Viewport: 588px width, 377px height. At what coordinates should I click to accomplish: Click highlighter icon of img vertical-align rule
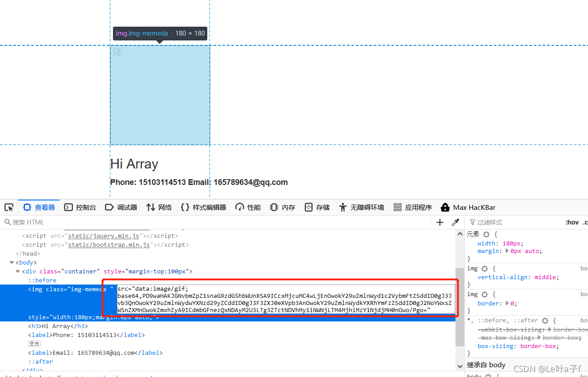pos(485,269)
